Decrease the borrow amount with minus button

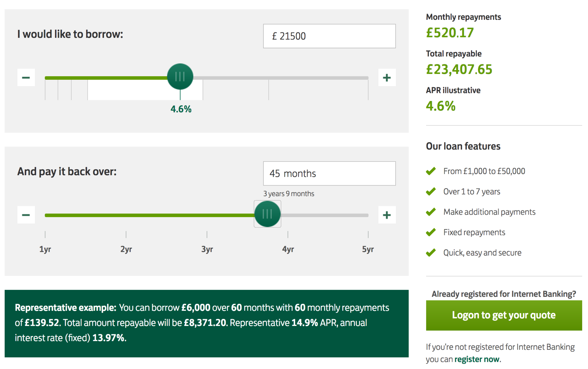[26, 78]
